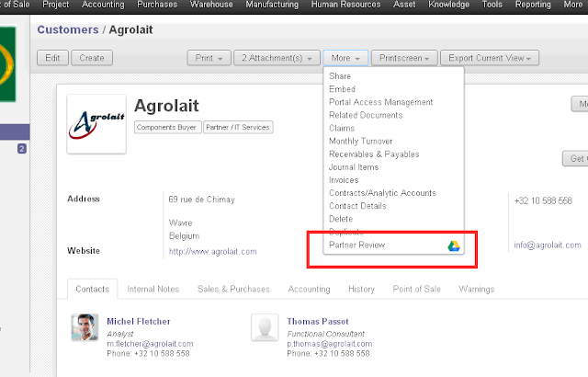Screen dimensions: 588x377
Task: Open the Agrolait company logo image
Action: click(x=96, y=124)
